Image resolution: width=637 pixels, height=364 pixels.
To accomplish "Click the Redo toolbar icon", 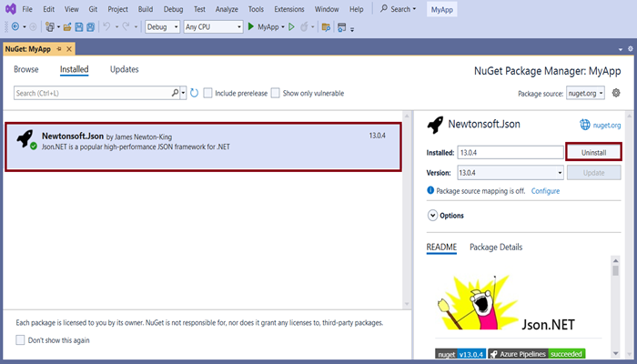I will pos(126,26).
